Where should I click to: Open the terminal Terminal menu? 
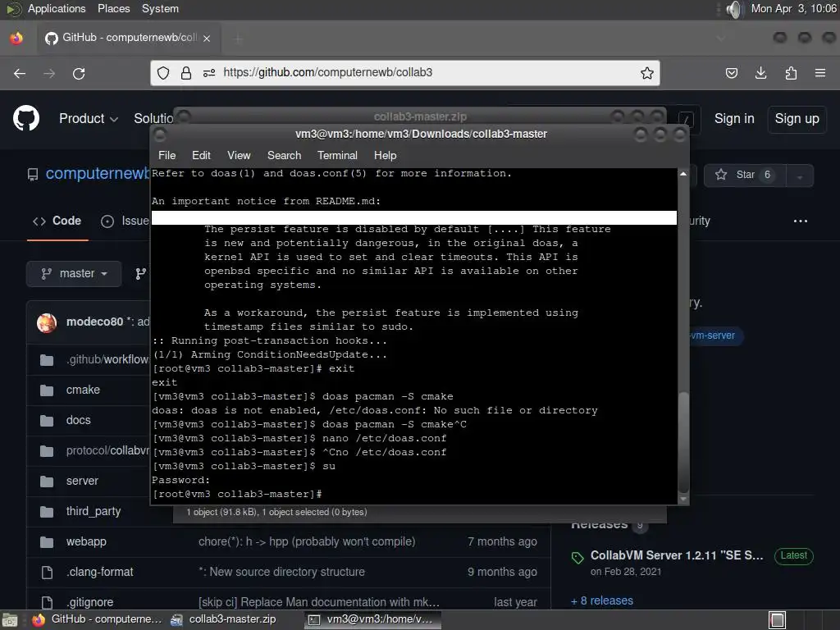tap(337, 155)
